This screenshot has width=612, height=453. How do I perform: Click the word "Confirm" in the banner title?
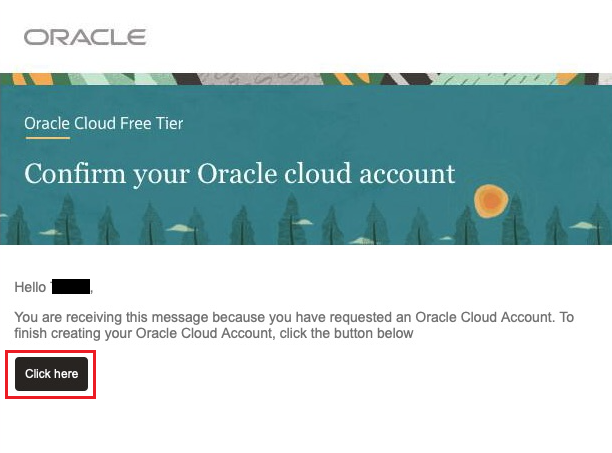click(66, 174)
